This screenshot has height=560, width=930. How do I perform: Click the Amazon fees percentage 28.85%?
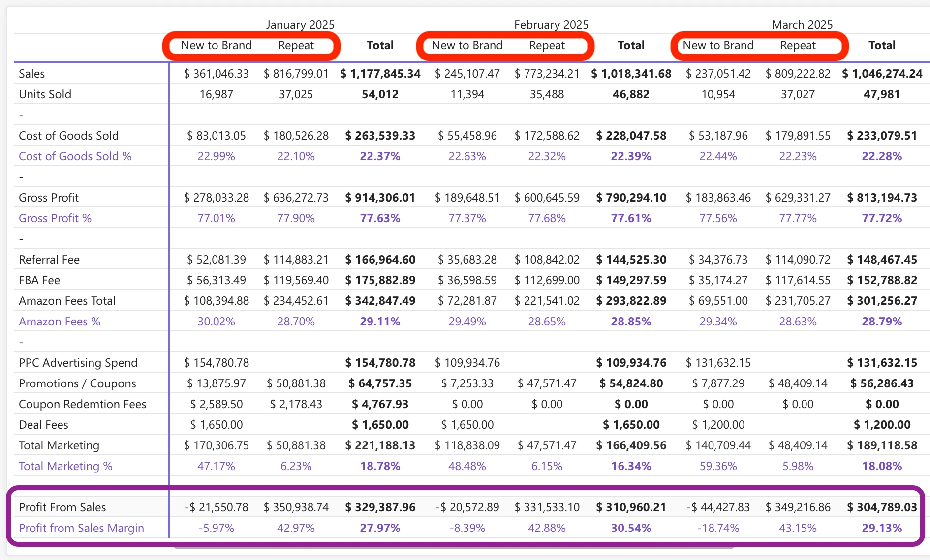tap(631, 322)
